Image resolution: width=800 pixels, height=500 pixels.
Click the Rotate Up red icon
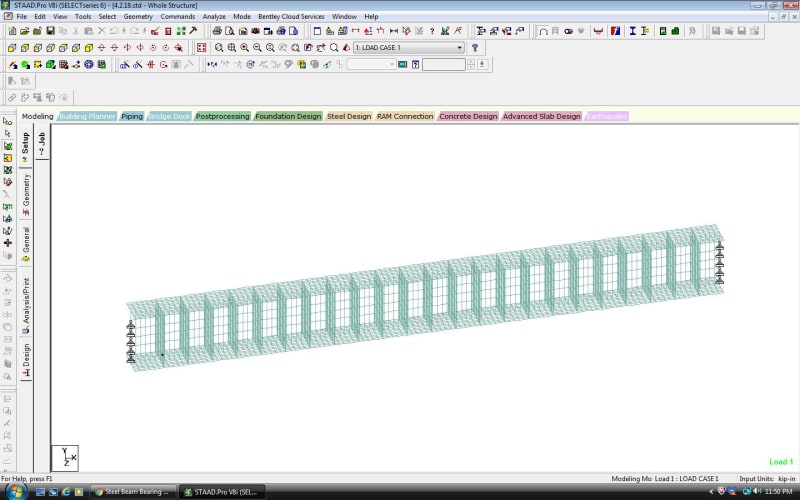coord(102,48)
